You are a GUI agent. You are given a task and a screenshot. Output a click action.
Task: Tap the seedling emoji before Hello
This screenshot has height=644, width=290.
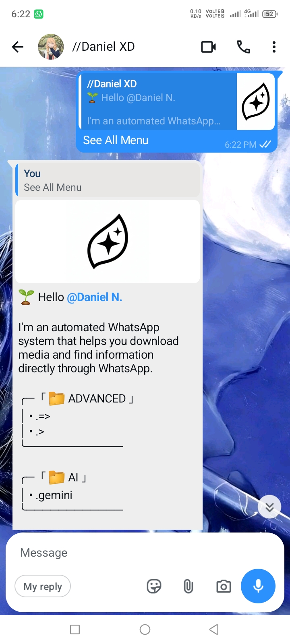click(x=27, y=297)
